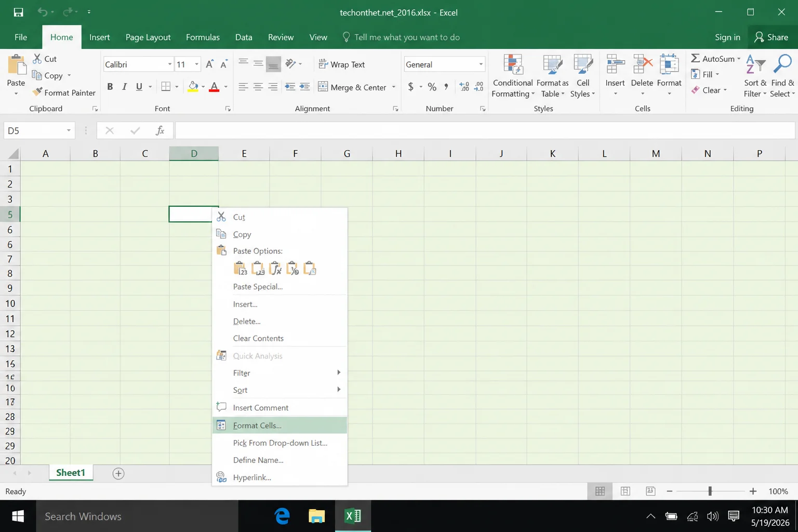Click Insert cells icon in Cells group
798x532 pixels.
tap(615, 65)
